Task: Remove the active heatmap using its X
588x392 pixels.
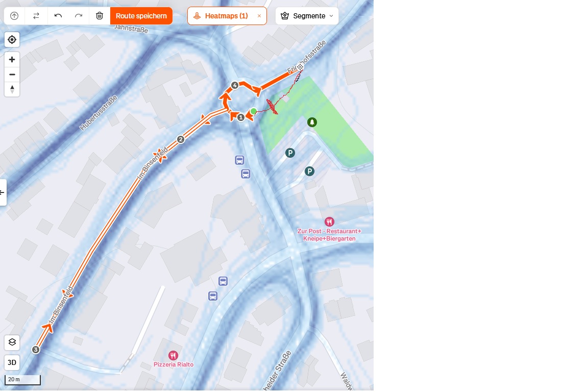Action: pos(259,16)
